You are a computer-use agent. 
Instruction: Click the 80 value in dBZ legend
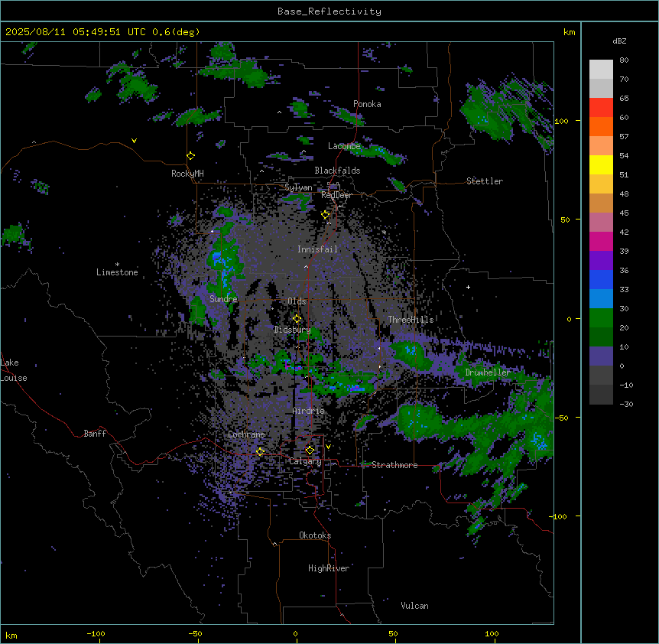pos(624,60)
